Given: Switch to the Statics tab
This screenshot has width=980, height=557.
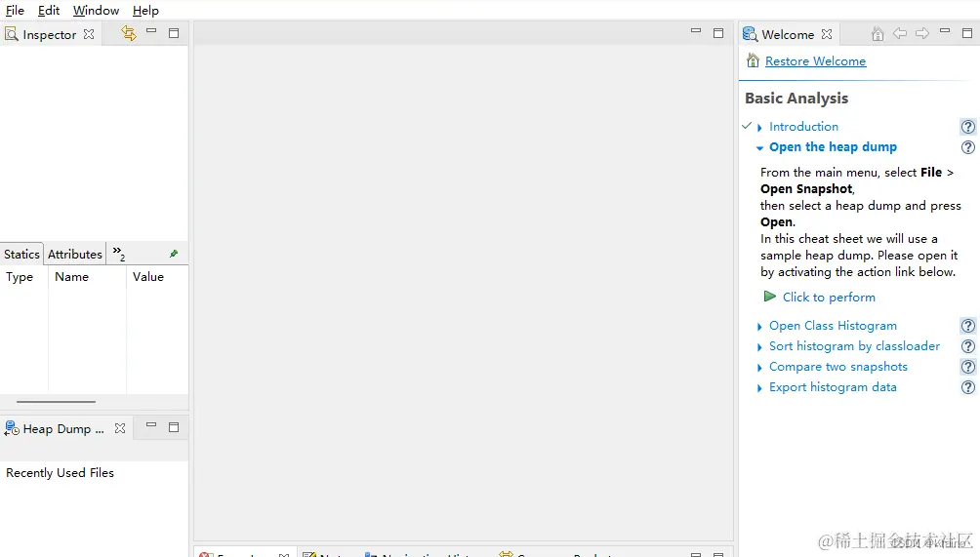Looking at the screenshot, I should tap(21, 255).
